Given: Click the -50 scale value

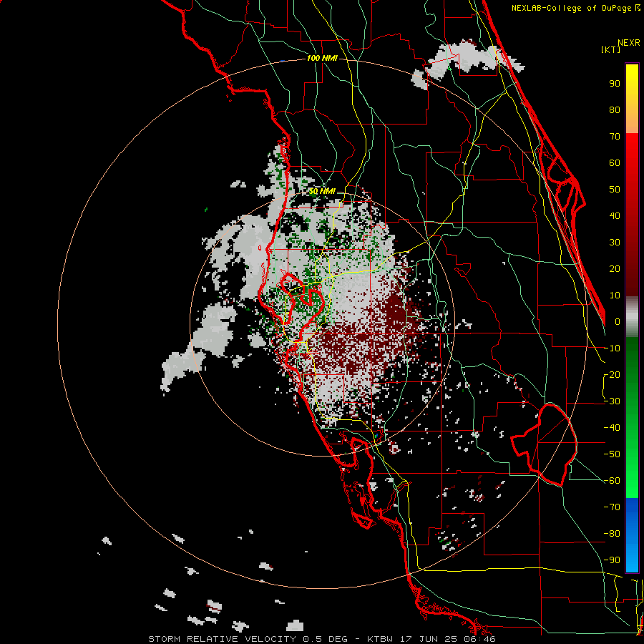Looking at the screenshot, I should [x=612, y=454].
